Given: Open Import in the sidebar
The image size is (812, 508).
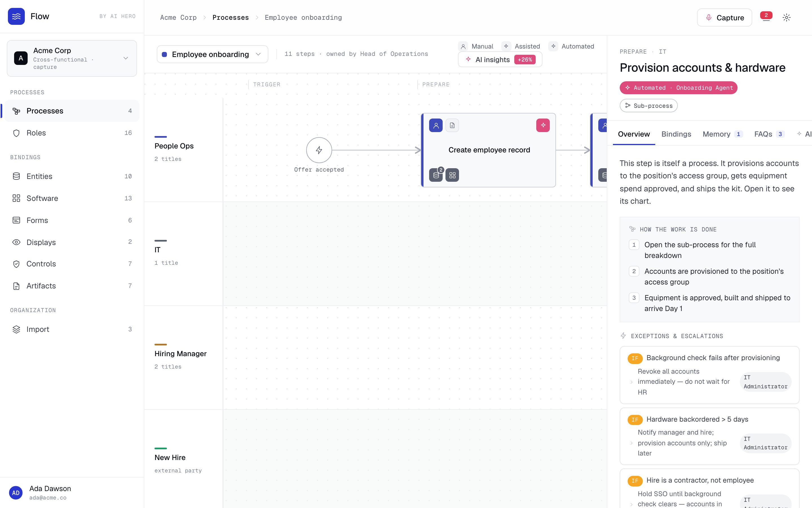Looking at the screenshot, I should tap(72, 329).
